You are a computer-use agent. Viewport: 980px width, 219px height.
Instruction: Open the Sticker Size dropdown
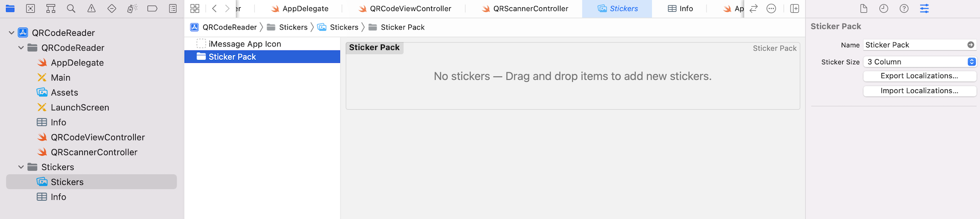(920, 62)
